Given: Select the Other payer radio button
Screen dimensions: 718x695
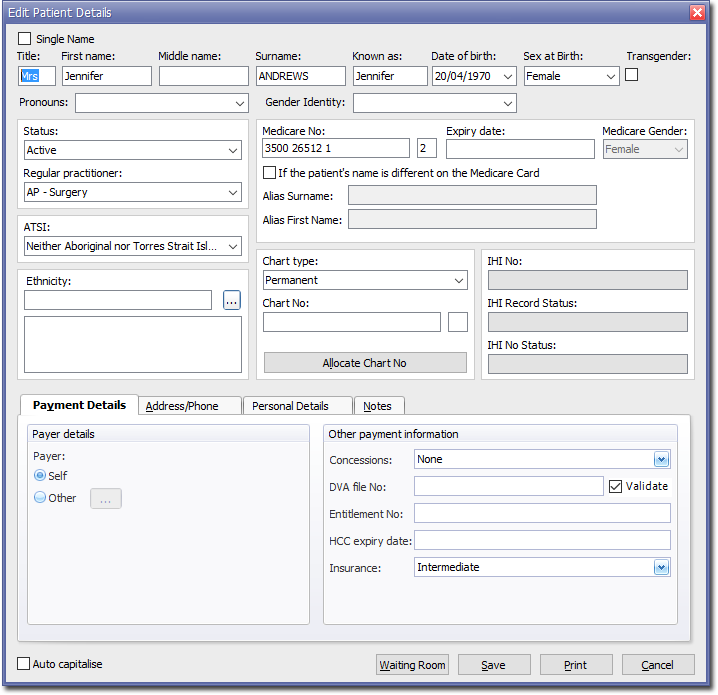Looking at the screenshot, I should 40,498.
